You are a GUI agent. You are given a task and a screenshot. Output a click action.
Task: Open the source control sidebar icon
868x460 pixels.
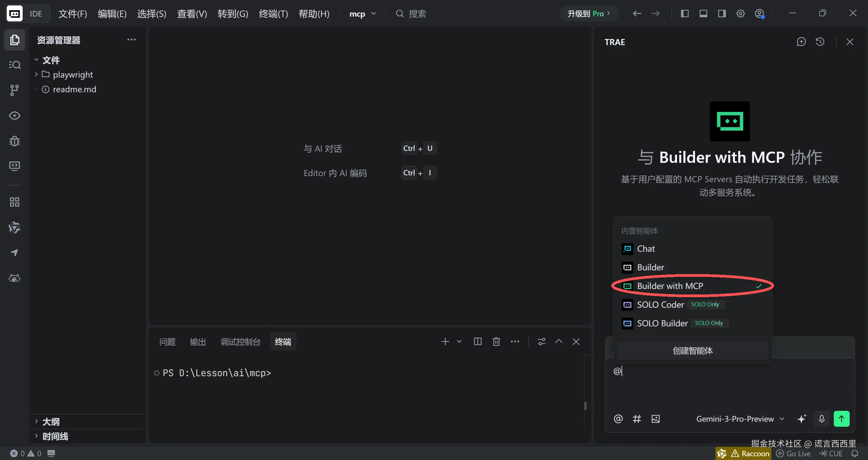pyautogui.click(x=14, y=90)
